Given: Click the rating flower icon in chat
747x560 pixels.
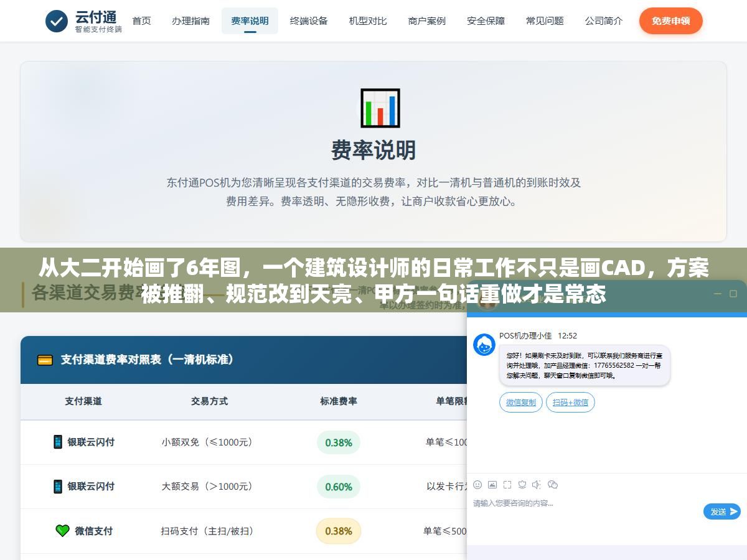Looking at the screenshot, I should pos(522,484).
